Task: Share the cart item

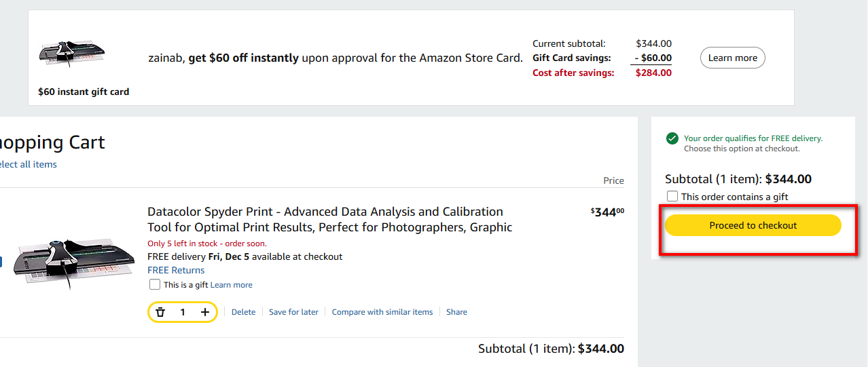Action: coord(456,312)
